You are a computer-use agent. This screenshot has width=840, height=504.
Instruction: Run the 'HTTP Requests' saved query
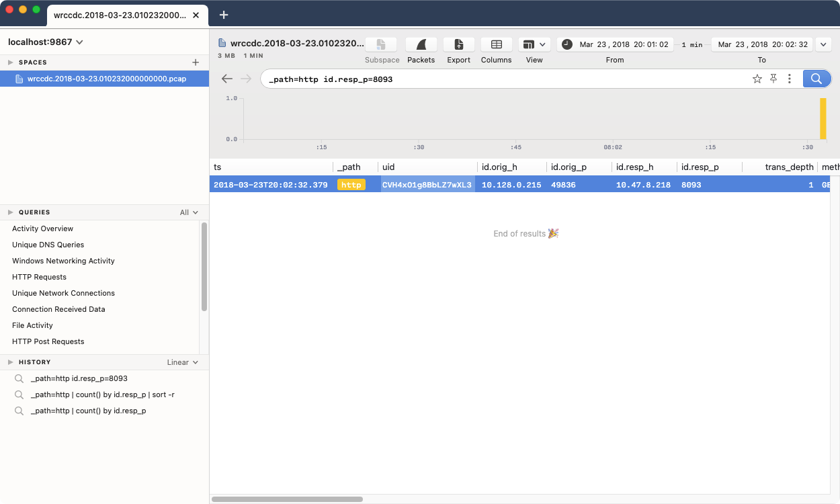point(40,277)
